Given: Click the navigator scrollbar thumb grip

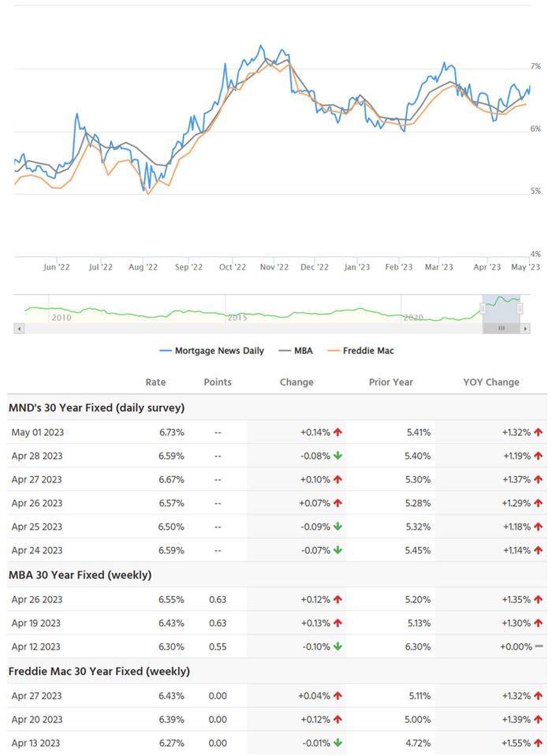Looking at the screenshot, I should coord(501,328).
